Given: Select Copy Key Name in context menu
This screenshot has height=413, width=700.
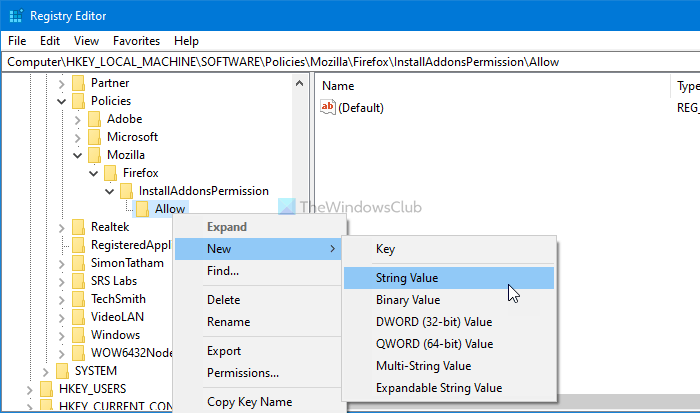Looking at the screenshot, I should (258, 402).
